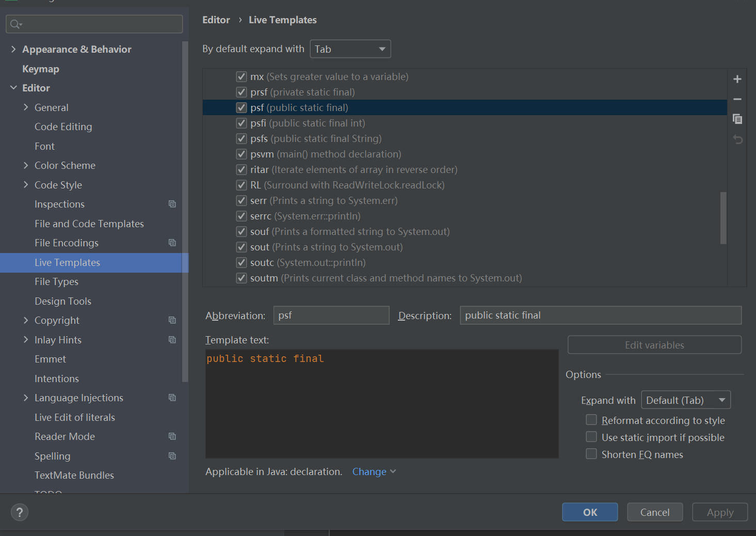The image size is (756, 536).
Task: Click the settings tree scrollbar
Action: point(185,212)
